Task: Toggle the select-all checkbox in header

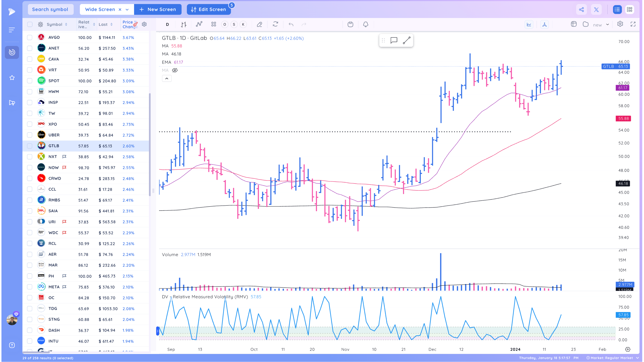Action: 30,24
